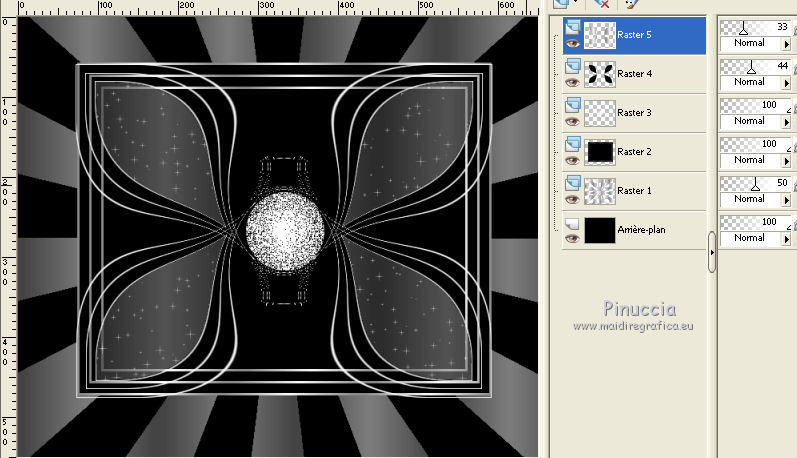797x458 pixels.
Task: Select the layer named Raster 4
Action: point(634,74)
